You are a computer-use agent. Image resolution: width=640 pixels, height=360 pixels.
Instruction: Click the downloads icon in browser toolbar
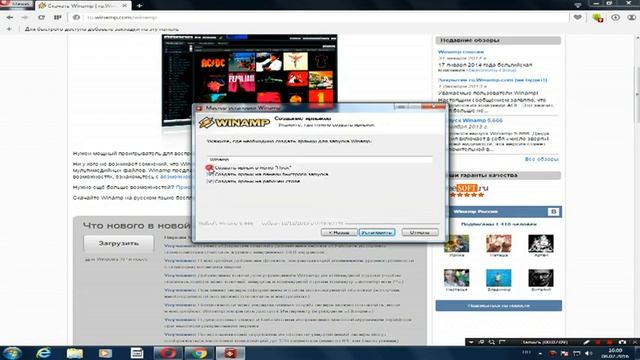click(x=616, y=18)
